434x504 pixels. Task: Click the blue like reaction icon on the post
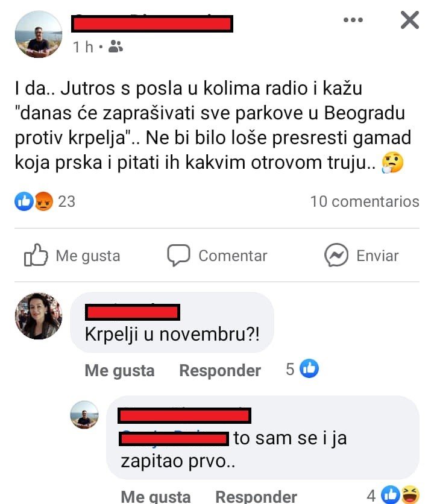coord(24,201)
